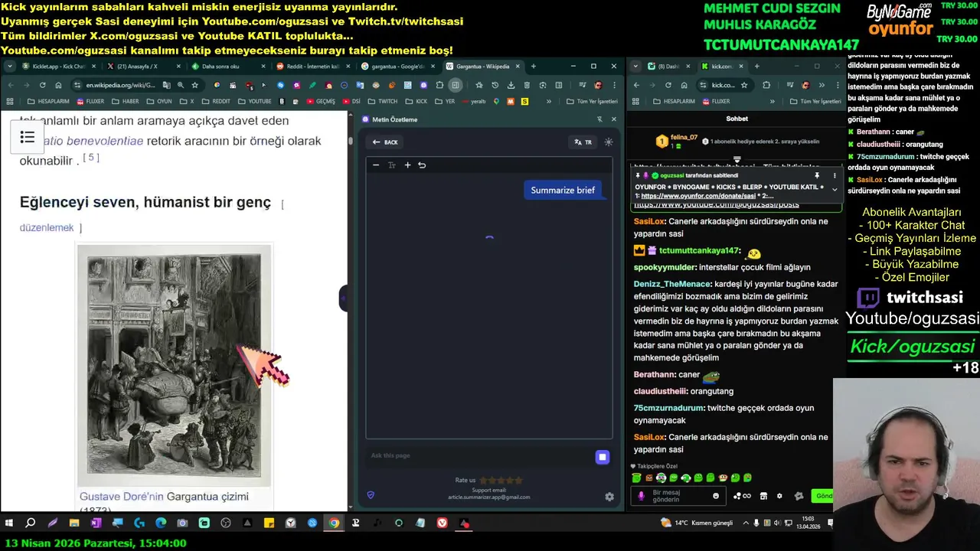Click citation reference 5 link
The image size is (980, 551).
(91, 158)
